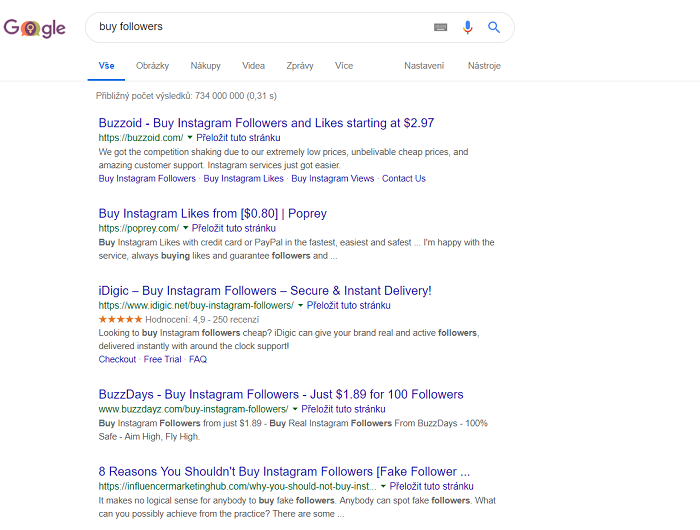The image size is (700, 530).
Task: Switch to the Nákupy tab
Action: (205, 66)
